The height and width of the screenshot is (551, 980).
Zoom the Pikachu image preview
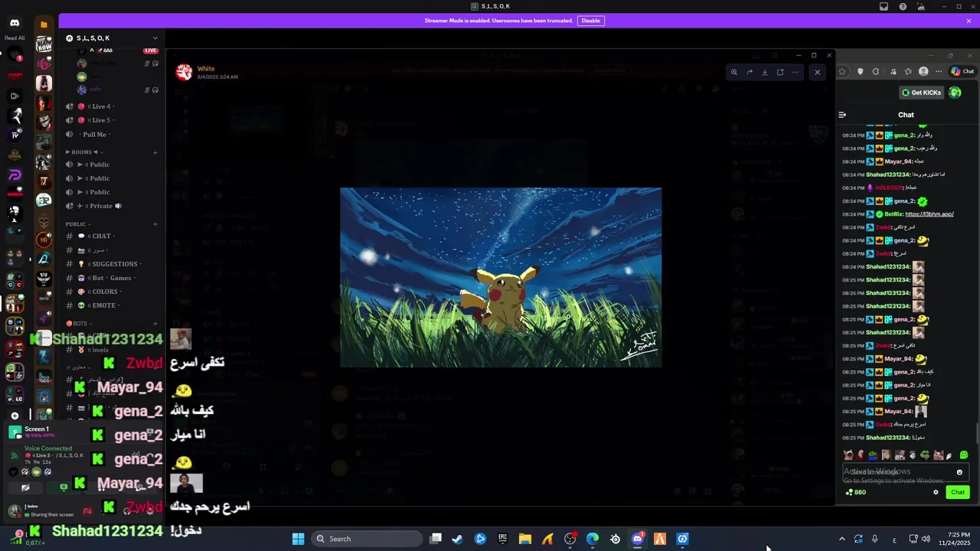pos(733,72)
